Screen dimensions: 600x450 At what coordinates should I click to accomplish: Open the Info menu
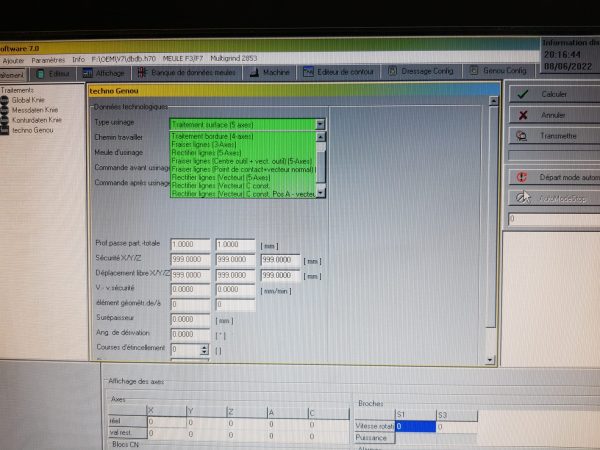point(78,60)
